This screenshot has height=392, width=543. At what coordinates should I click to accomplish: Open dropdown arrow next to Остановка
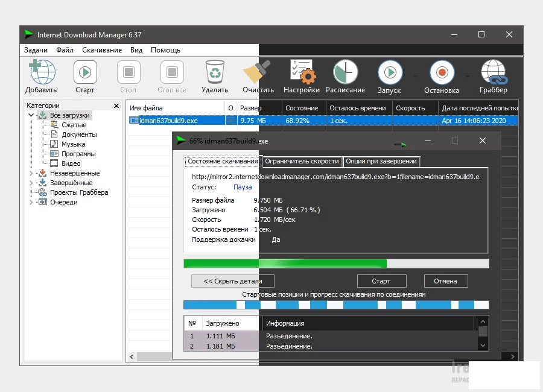coord(468,76)
